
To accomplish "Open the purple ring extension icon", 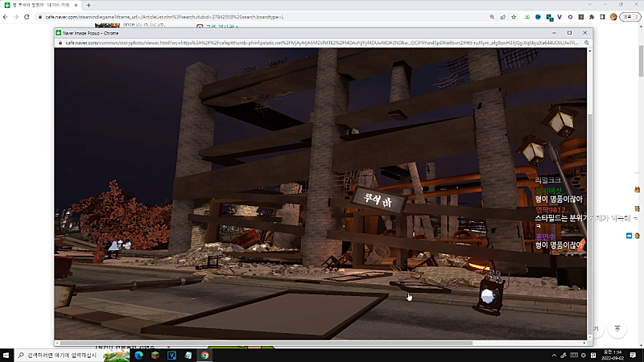I will pyautogui.click(x=570, y=17).
